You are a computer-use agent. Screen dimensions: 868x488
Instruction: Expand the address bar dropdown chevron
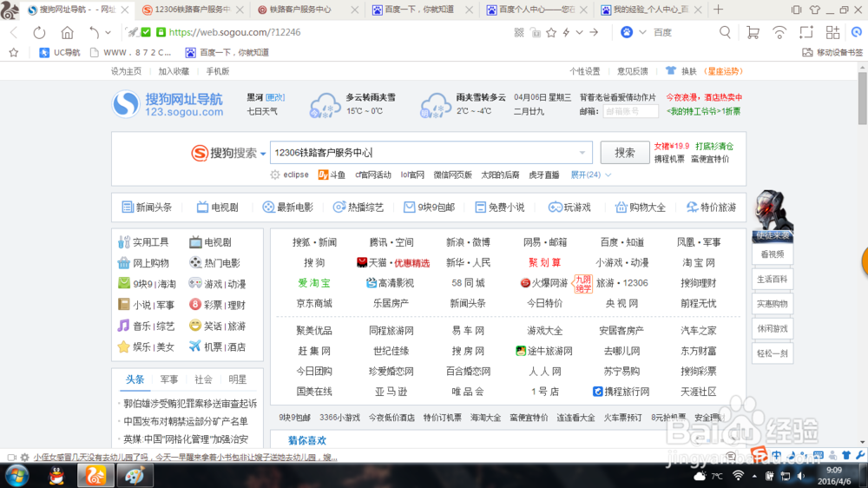point(580,33)
